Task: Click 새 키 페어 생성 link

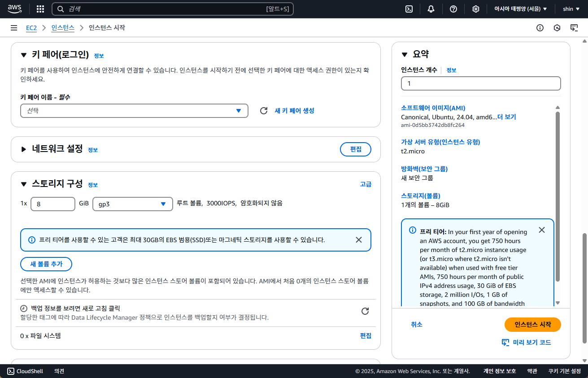Action: [294, 111]
